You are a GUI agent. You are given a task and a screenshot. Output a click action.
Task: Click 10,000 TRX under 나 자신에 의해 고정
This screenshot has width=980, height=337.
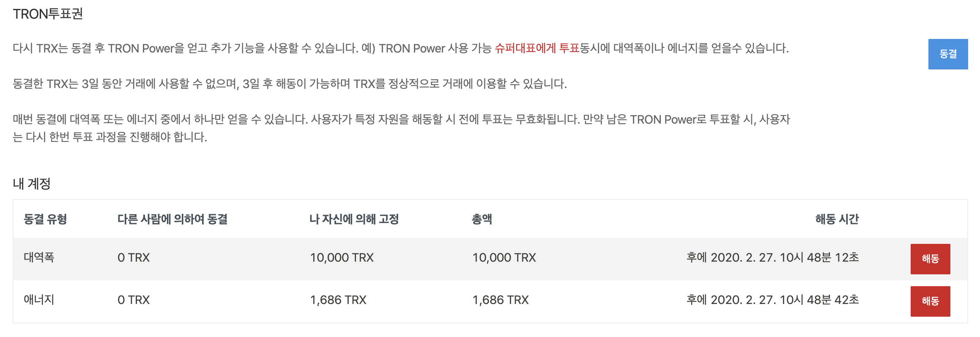point(342,257)
